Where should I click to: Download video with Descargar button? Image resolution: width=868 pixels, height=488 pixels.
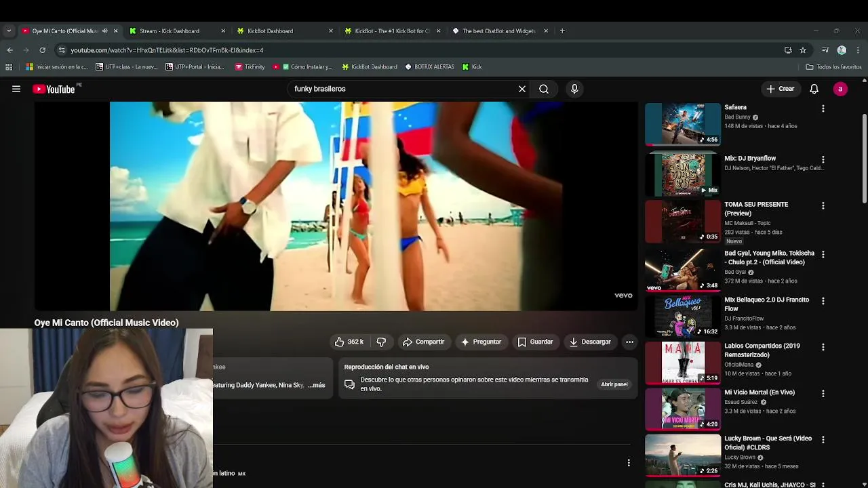point(590,342)
